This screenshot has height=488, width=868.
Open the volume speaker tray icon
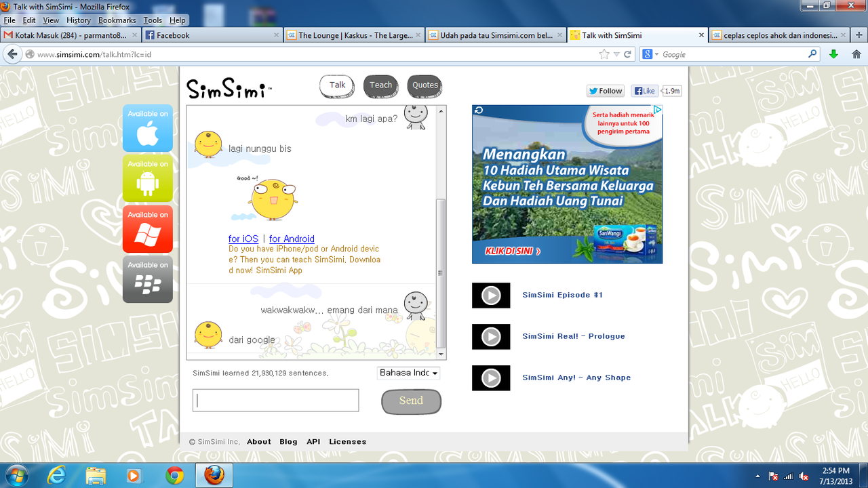pos(804,476)
